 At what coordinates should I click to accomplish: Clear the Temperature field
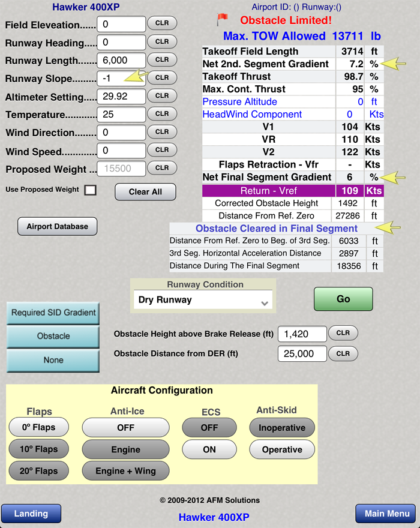(x=162, y=114)
